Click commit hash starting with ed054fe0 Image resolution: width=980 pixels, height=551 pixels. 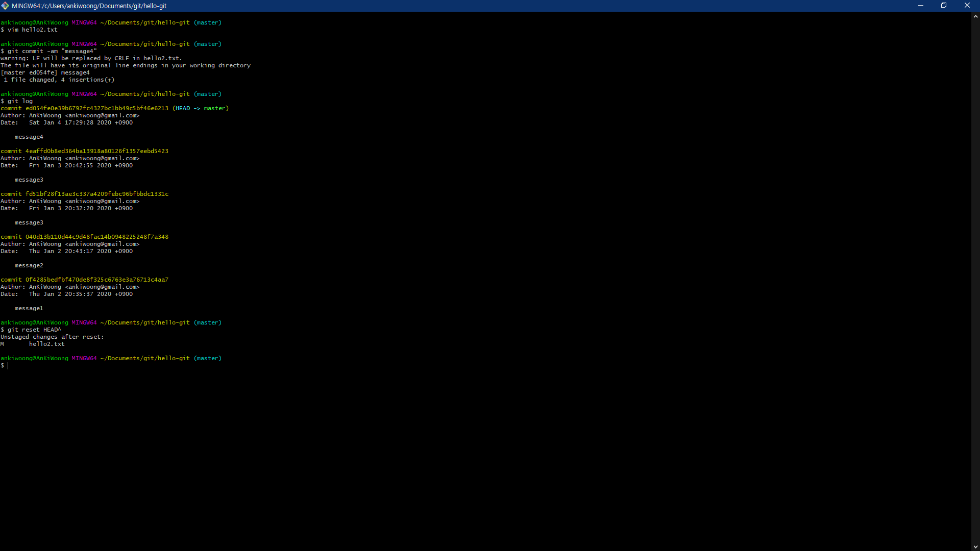[x=97, y=108]
